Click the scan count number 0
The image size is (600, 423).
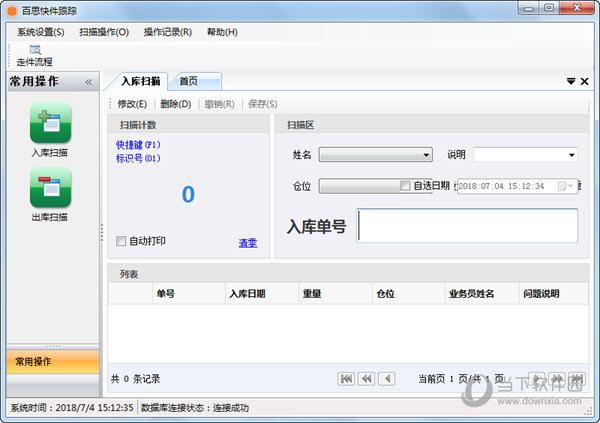[x=188, y=194]
